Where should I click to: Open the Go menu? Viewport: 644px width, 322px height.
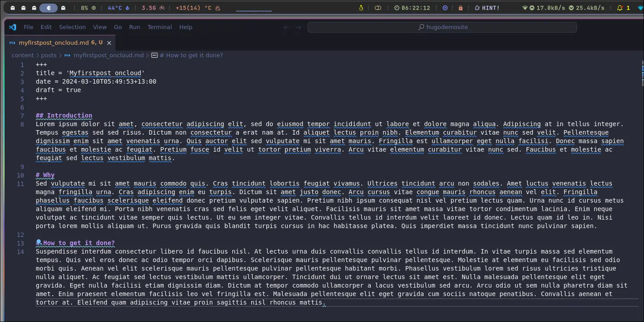point(118,27)
